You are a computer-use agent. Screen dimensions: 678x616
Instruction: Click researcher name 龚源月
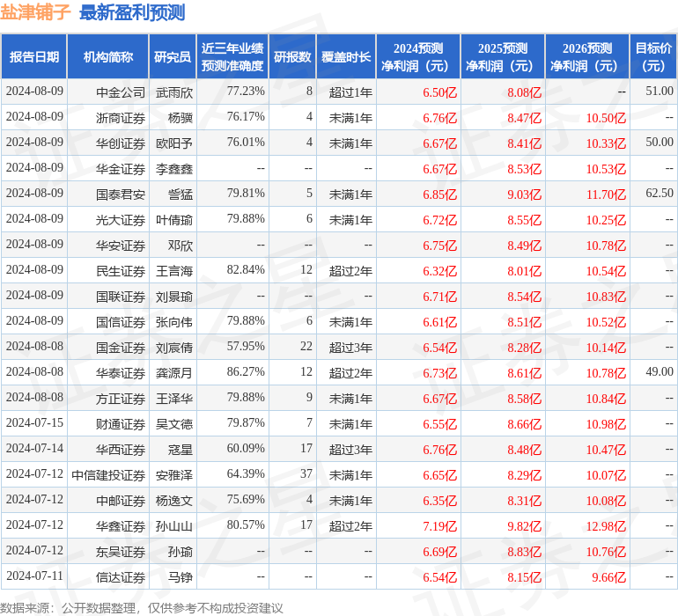pyautogui.click(x=174, y=372)
